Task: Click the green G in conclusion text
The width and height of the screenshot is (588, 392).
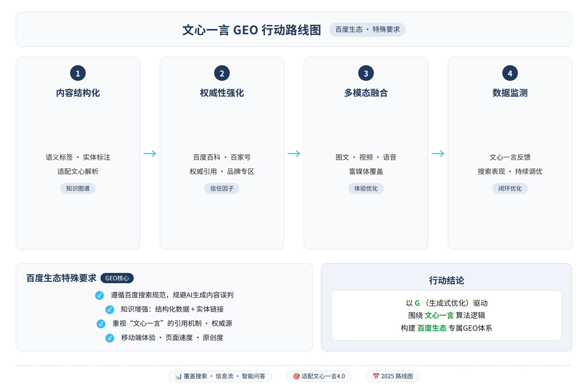Action: [x=417, y=303]
